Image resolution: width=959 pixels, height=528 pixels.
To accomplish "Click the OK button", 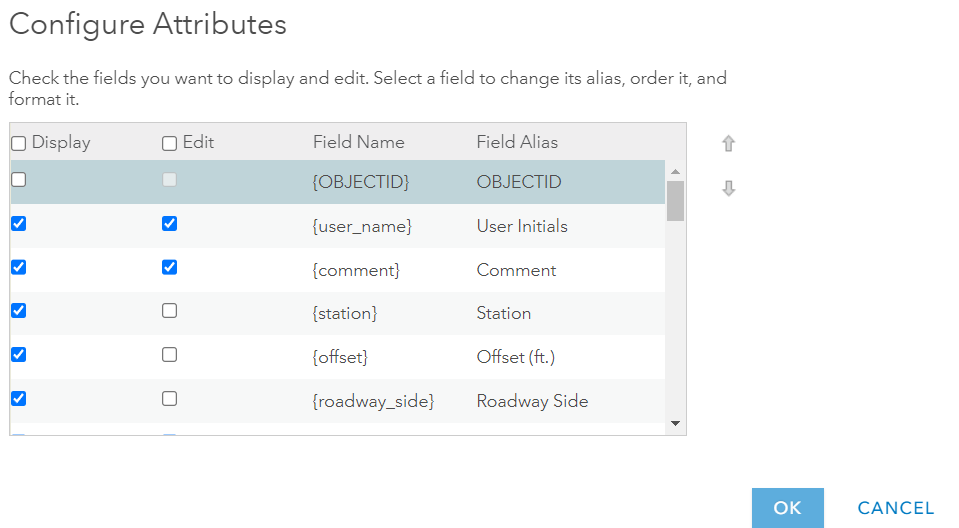I will point(787,508).
